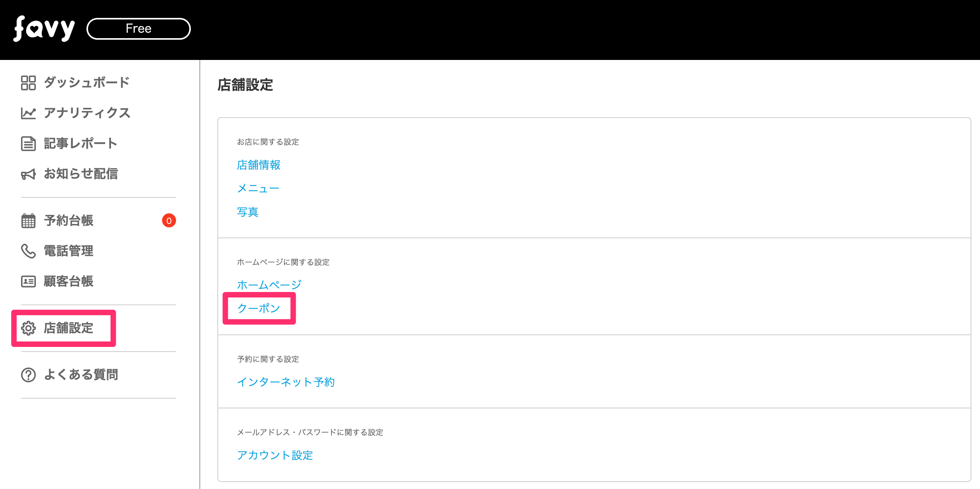
Task: Open the 店舗情報 link
Action: [x=259, y=165]
